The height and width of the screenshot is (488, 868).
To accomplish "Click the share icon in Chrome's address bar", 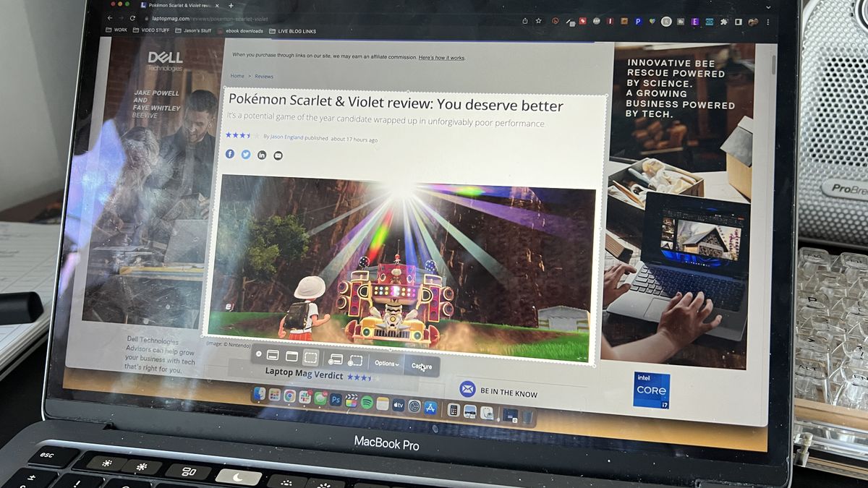I will [x=525, y=21].
